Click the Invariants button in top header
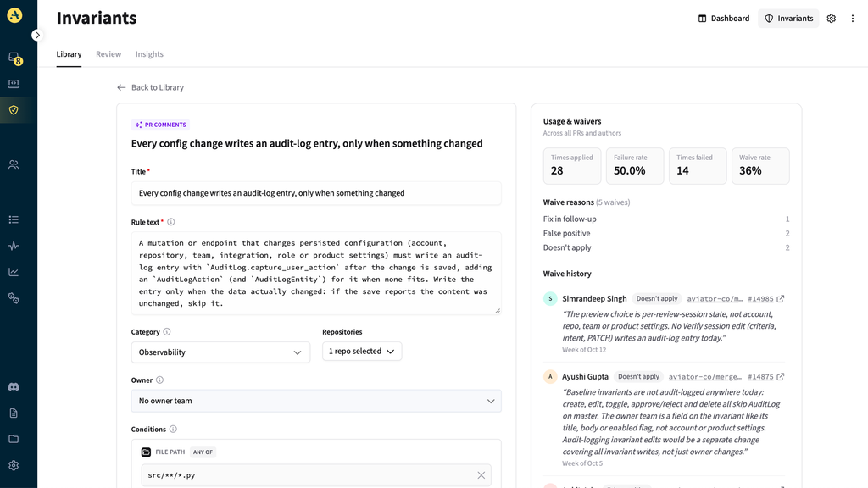Viewport: 868px width, 488px height. [x=789, y=19]
